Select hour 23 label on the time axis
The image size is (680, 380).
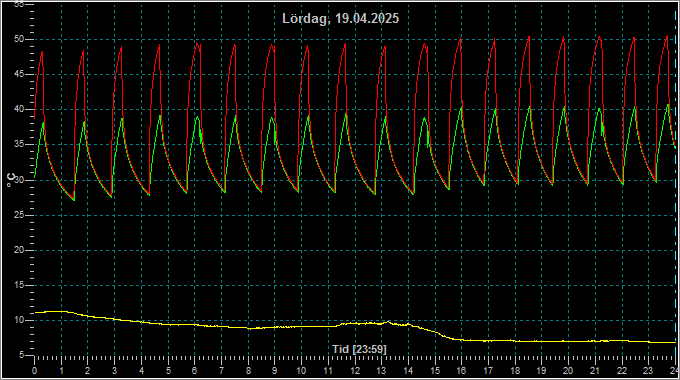648,371
